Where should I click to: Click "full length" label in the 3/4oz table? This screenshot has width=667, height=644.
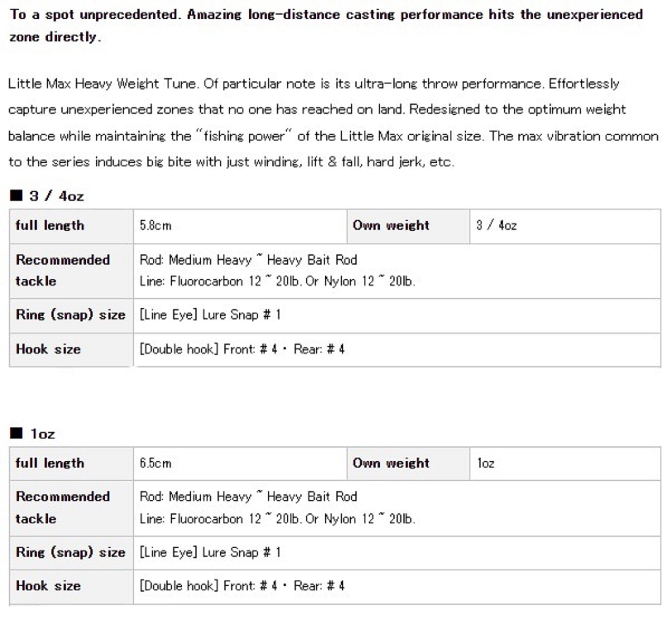pos(50,226)
